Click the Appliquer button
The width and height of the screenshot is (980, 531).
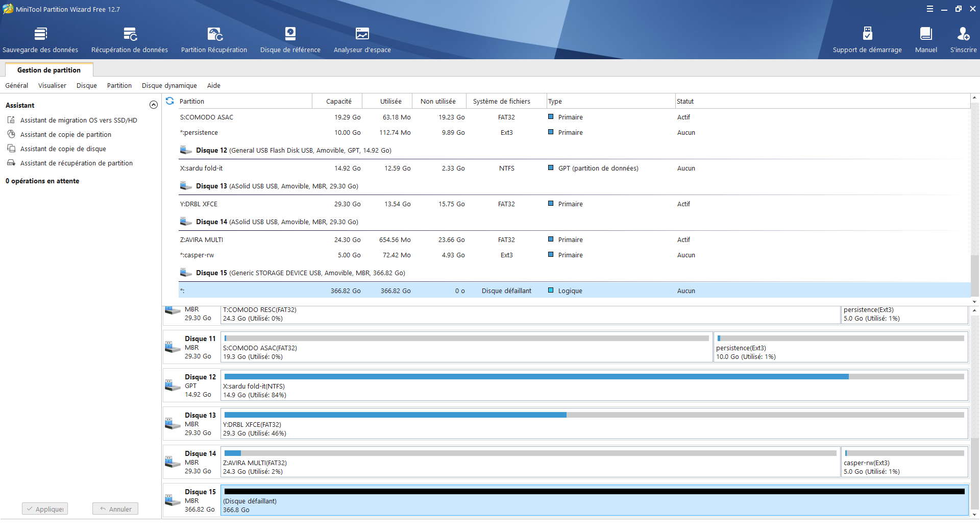point(45,509)
